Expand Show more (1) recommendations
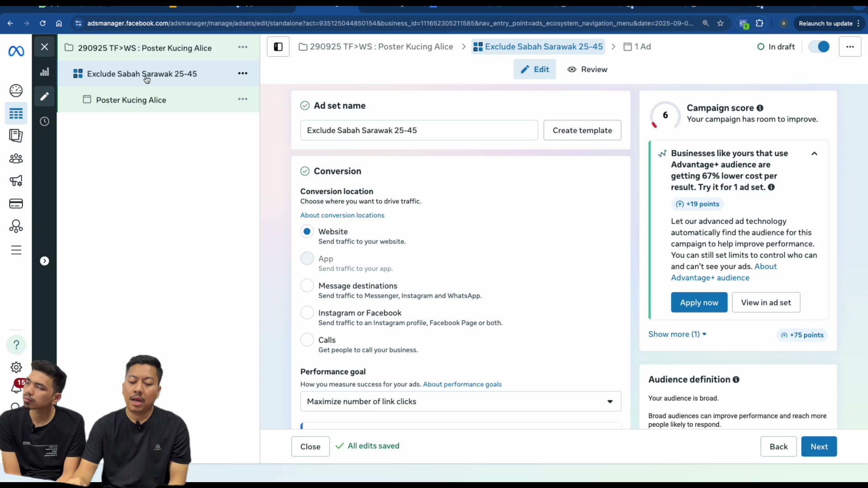Image resolution: width=868 pixels, height=488 pixels. (677, 334)
